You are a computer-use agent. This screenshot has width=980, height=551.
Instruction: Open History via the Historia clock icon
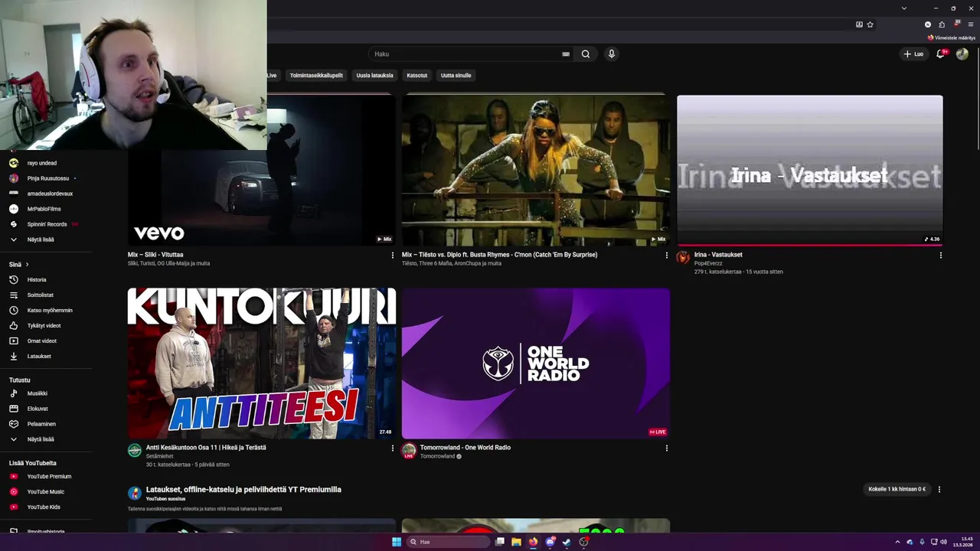click(x=14, y=280)
